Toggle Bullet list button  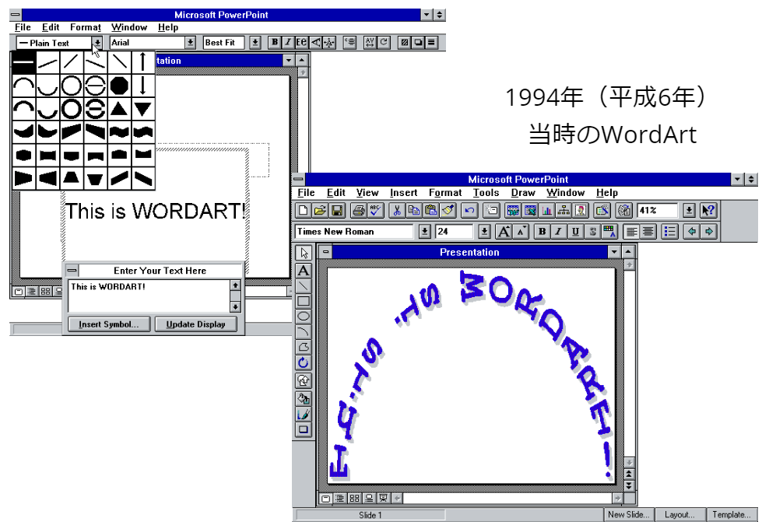[x=669, y=232]
